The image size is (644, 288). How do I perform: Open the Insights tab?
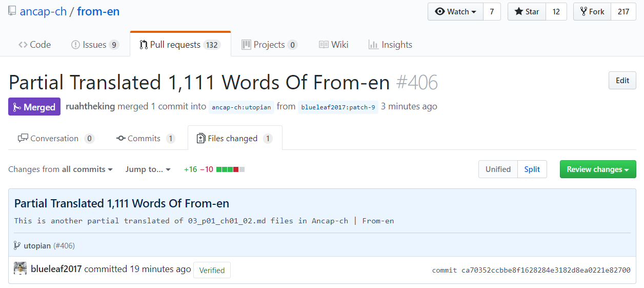tap(390, 45)
